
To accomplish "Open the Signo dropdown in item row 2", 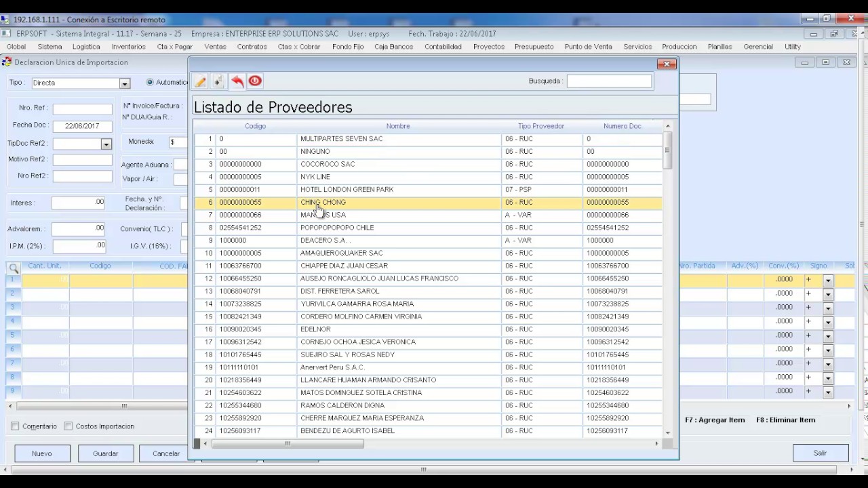I will (828, 295).
